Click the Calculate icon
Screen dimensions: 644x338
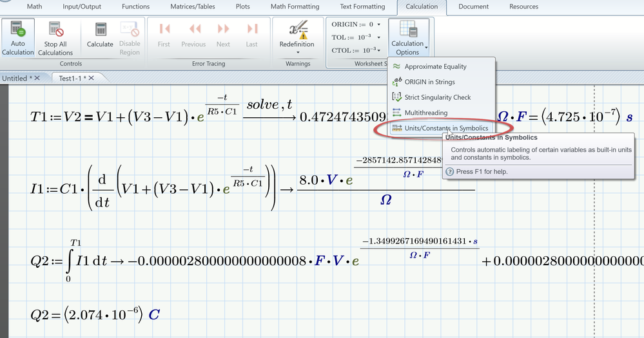coord(100,37)
